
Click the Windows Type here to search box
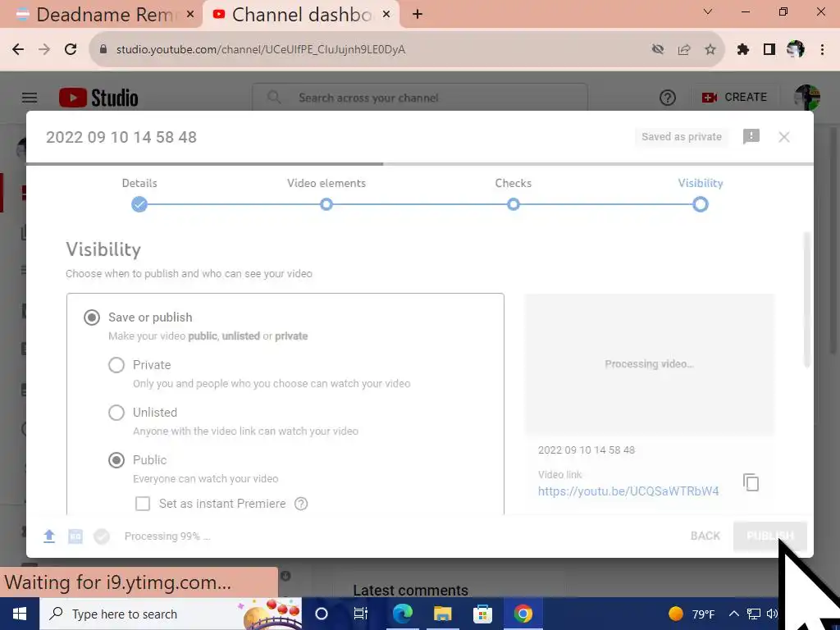[x=171, y=614]
